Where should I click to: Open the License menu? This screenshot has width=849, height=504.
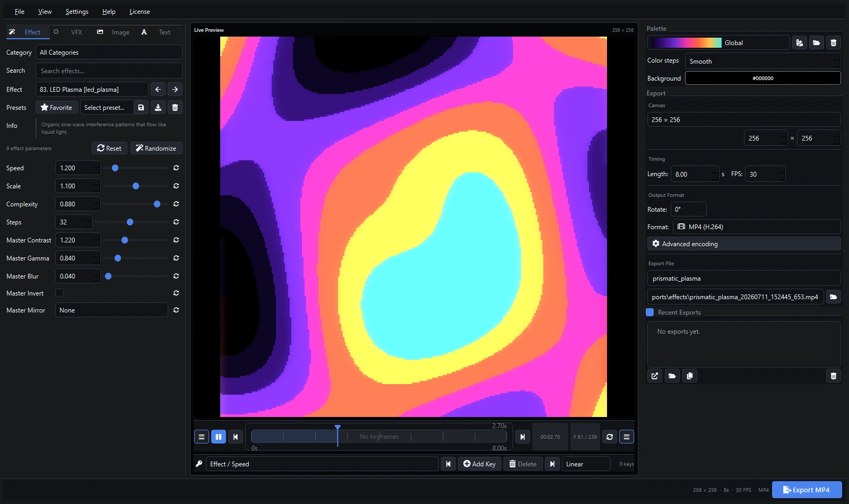click(x=140, y=11)
